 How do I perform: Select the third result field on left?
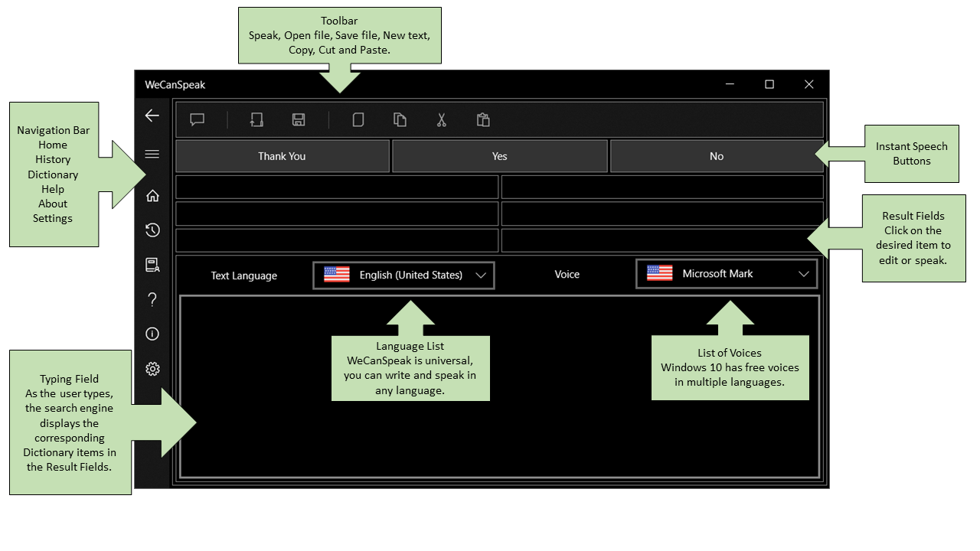coord(337,240)
